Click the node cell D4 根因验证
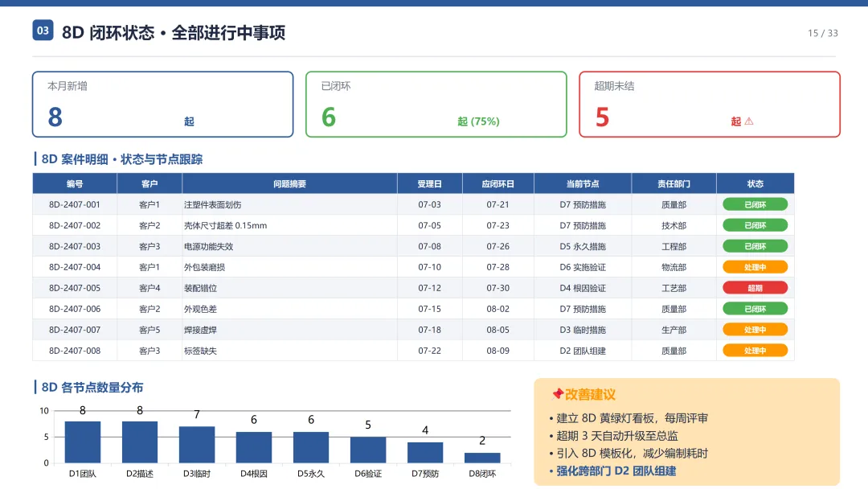Image resolution: width=868 pixels, height=489 pixels. tap(583, 288)
